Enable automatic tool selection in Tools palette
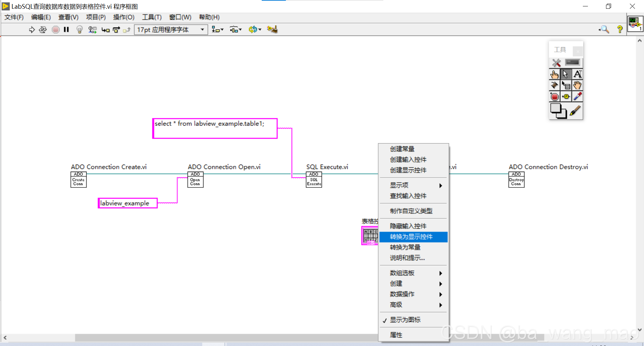Screen dimensions: 644x346 click(x=556, y=63)
